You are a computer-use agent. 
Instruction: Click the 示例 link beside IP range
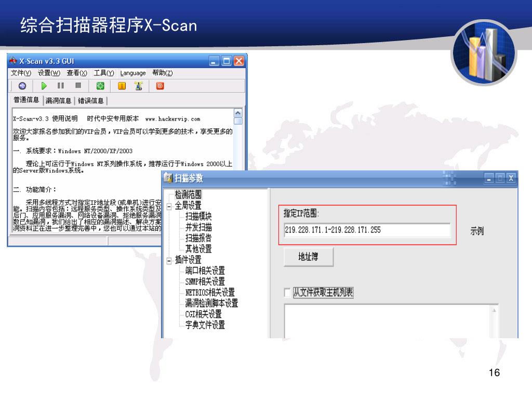click(x=477, y=231)
